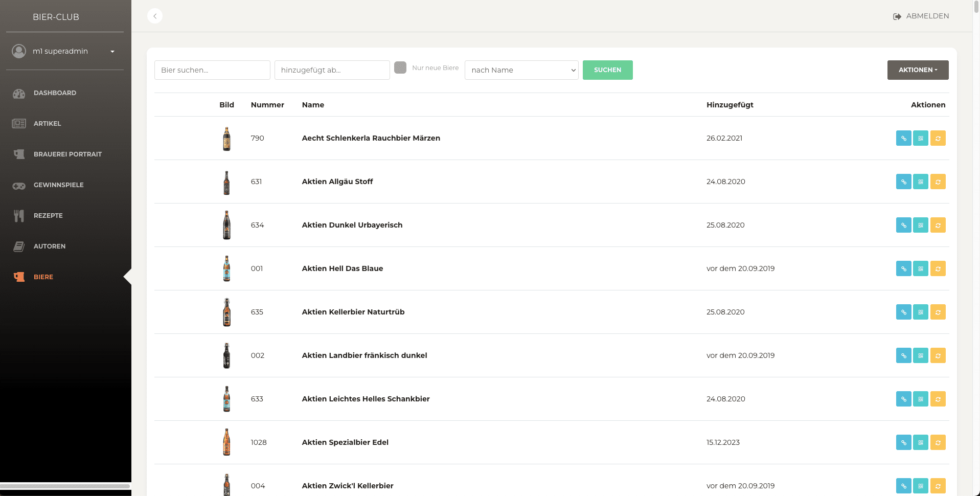980x496 pixels.
Task: Expand the AKTIONEN dropdown button
Action: 918,70
